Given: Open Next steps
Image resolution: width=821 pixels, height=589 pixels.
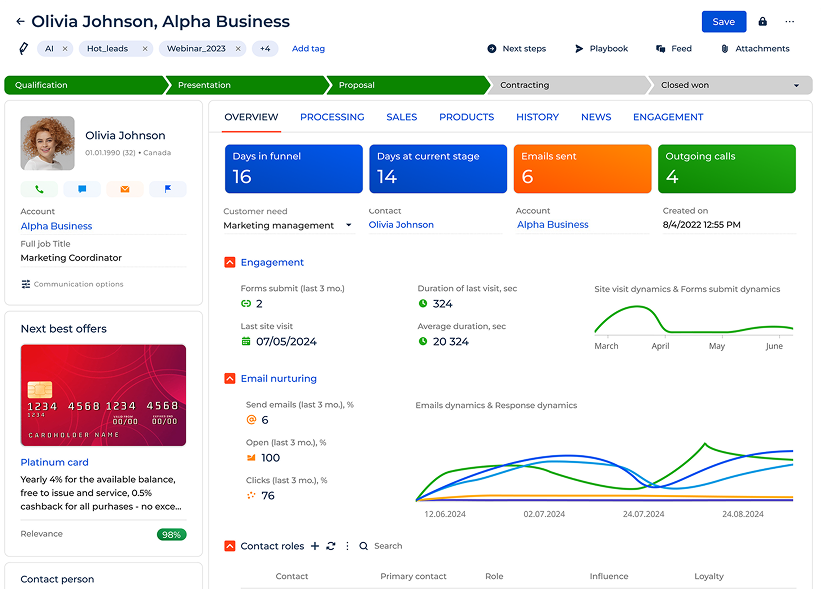Looking at the screenshot, I should [517, 49].
